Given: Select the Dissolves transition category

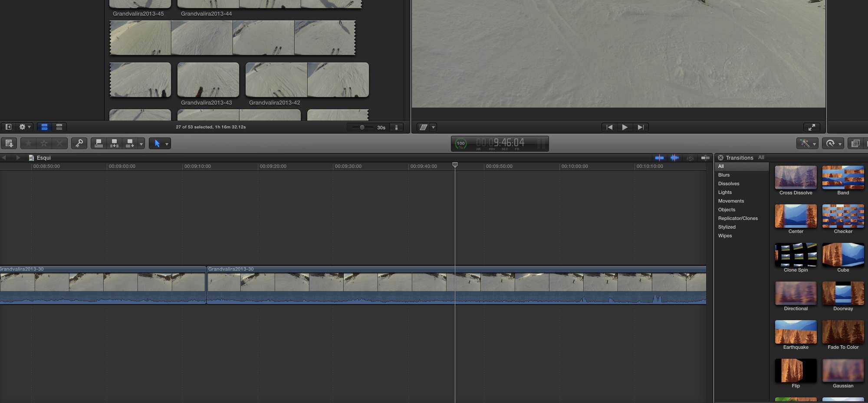Looking at the screenshot, I should coord(729,183).
